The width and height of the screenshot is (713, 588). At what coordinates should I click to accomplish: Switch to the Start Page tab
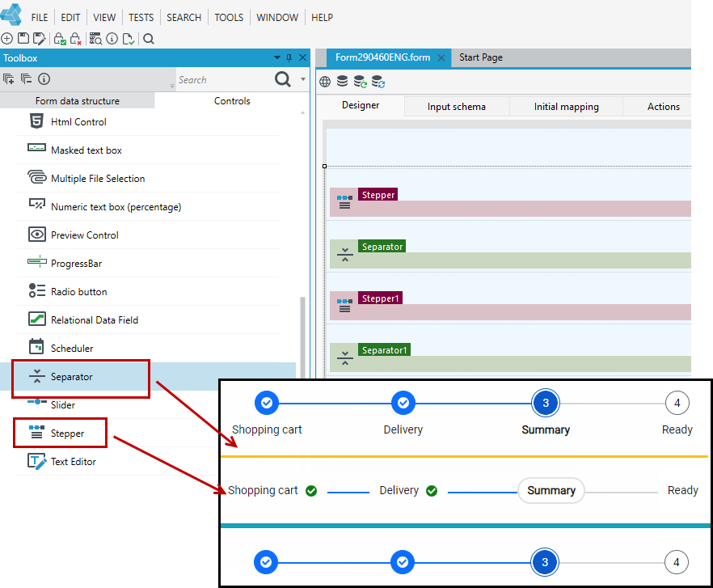click(481, 57)
